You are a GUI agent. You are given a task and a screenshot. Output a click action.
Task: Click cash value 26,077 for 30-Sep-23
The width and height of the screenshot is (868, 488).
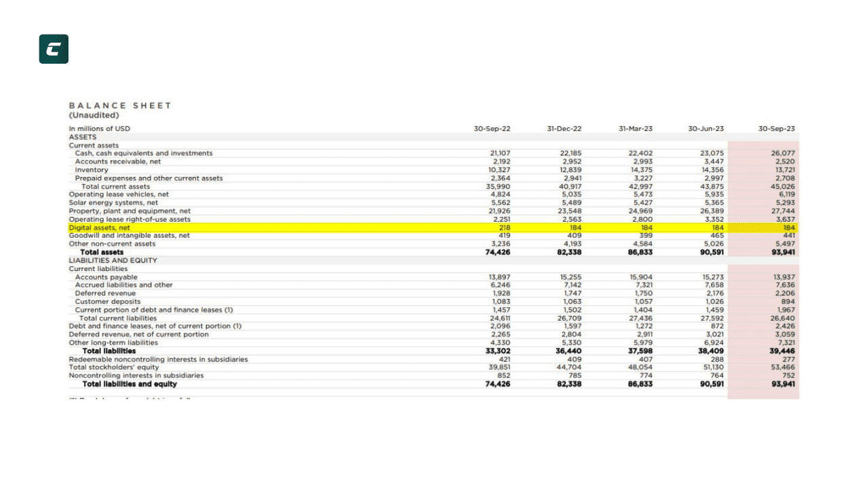pos(783,153)
